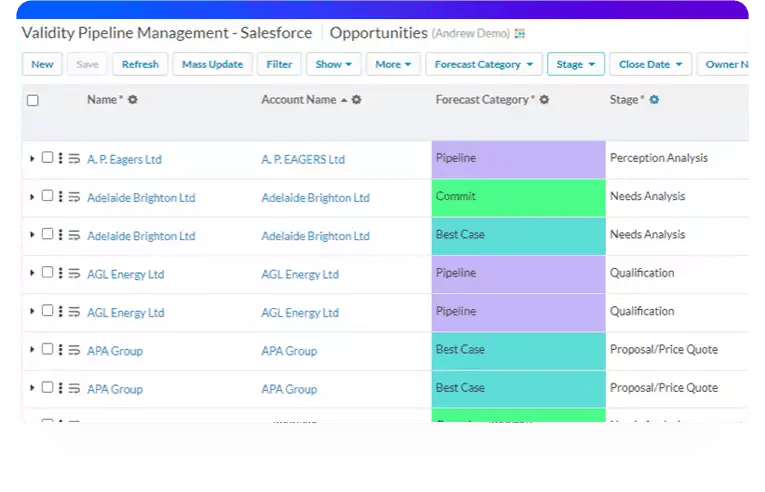
Task: Select the teal Best Case cell for first APA Group
Action: [519, 351]
